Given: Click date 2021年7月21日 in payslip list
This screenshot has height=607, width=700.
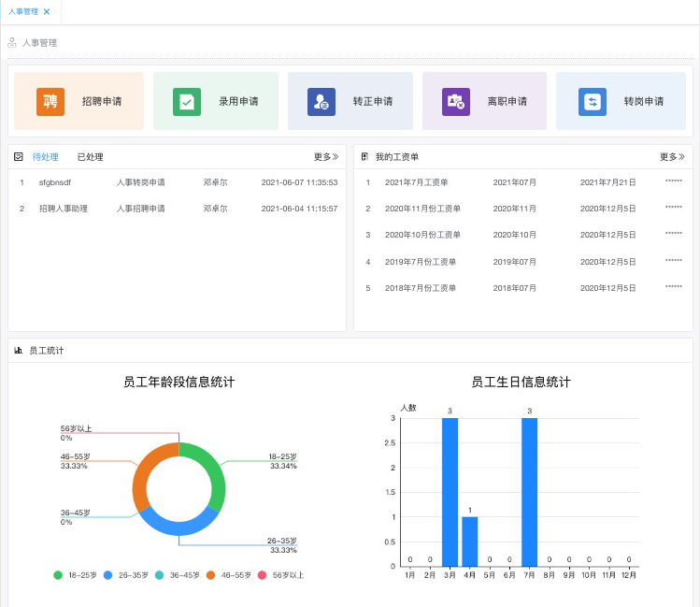Looking at the screenshot, I should (608, 182).
